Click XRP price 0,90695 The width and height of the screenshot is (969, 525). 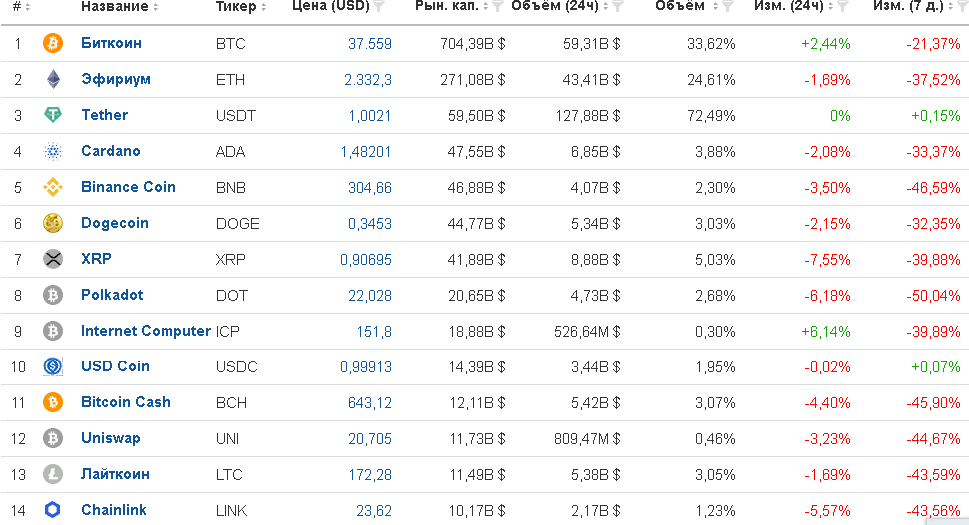pyautogui.click(x=366, y=259)
